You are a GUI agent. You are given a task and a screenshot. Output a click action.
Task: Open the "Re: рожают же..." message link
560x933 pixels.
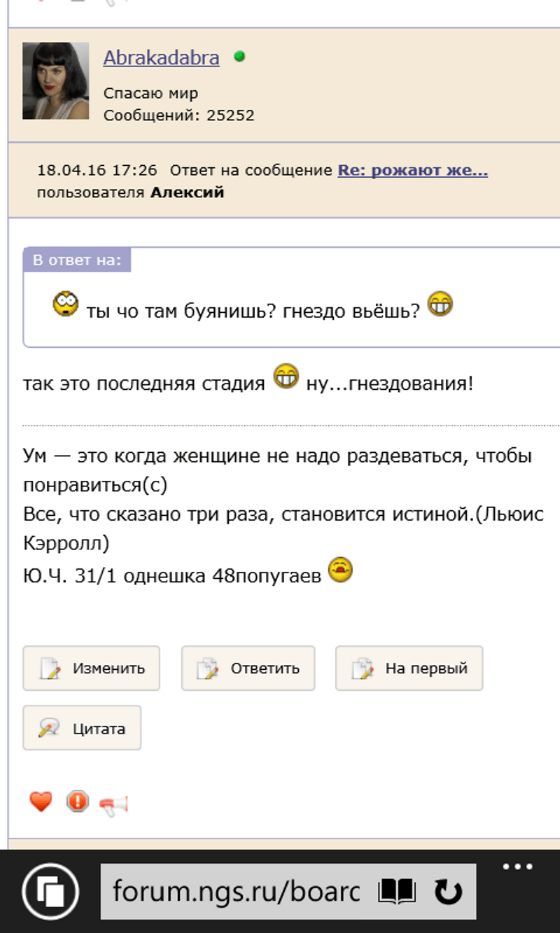pos(412,170)
